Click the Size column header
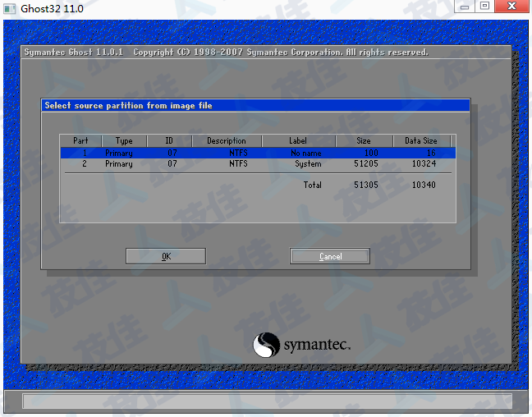 [x=364, y=141]
